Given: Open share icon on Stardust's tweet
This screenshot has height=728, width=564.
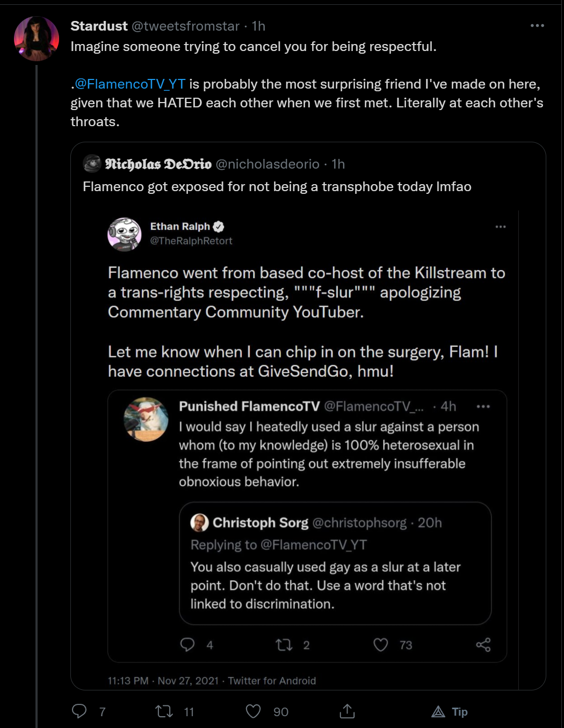Looking at the screenshot, I should coord(347,711).
